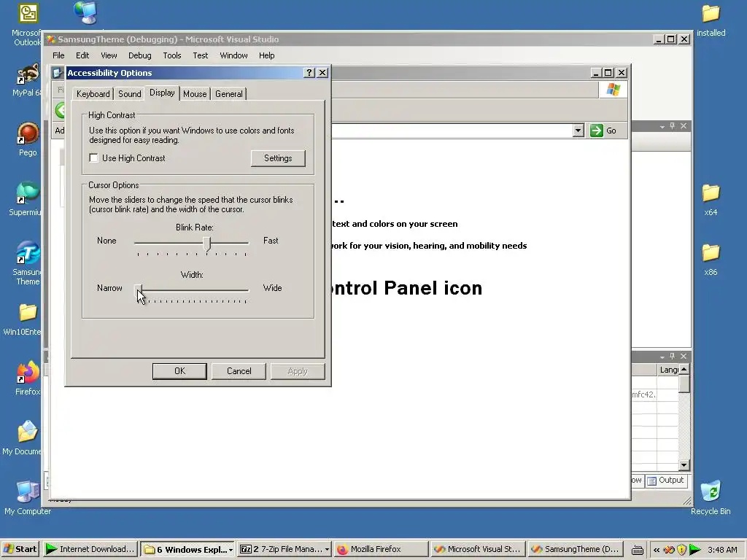747x560 pixels.
Task: Switch to the General tab
Action: [x=228, y=94]
